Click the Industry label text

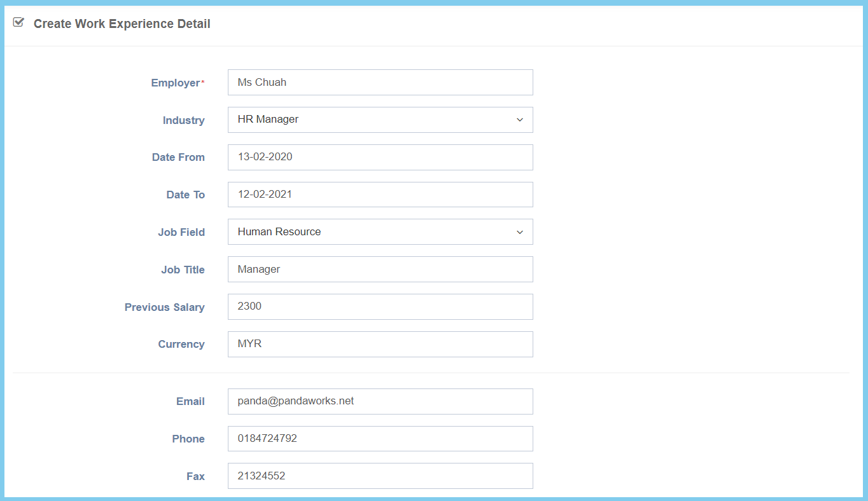point(183,121)
